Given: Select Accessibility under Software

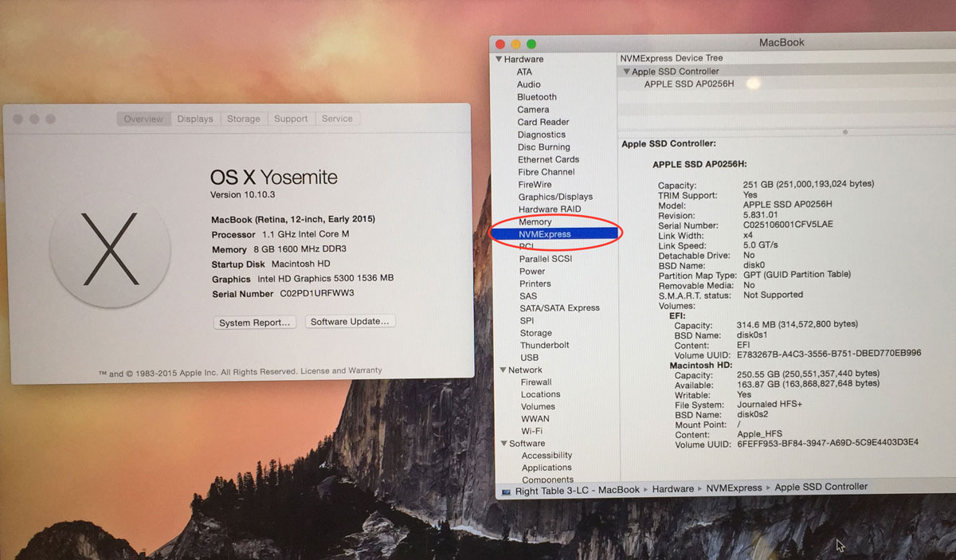Looking at the screenshot, I should [547, 456].
